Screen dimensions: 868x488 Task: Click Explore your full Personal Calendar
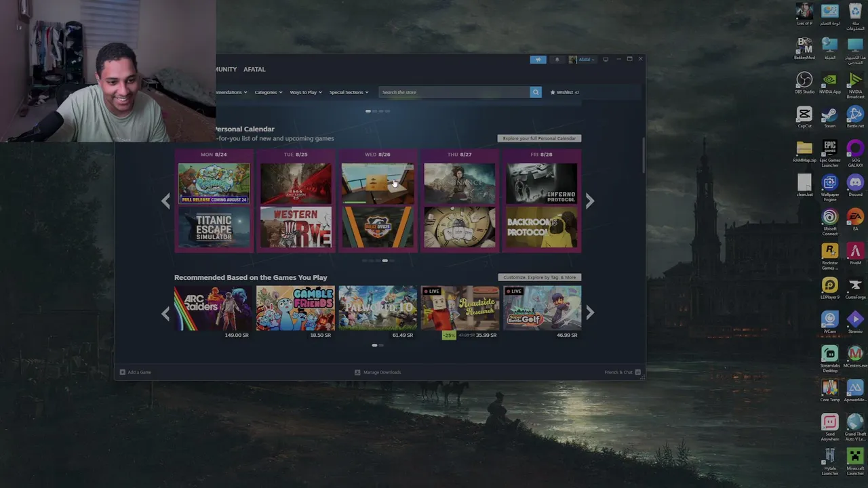coord(539,138)
